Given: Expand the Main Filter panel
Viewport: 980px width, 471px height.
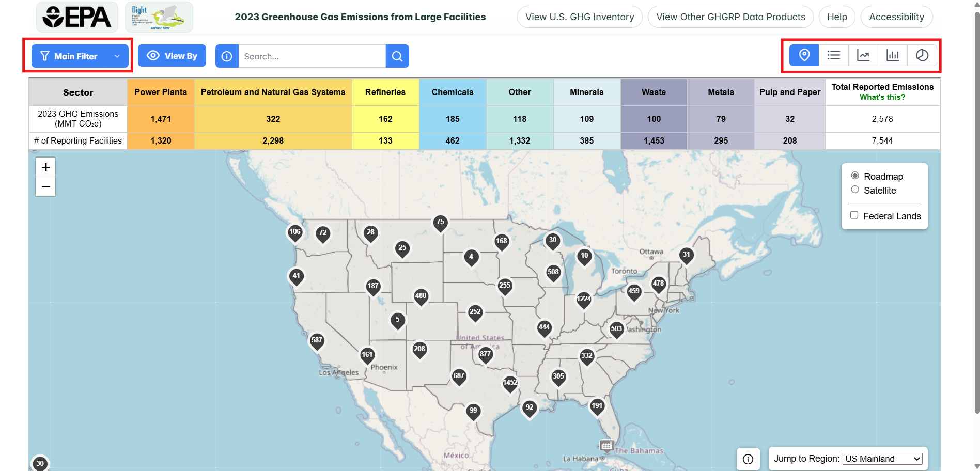Looking at the screenshot, I should click(x=79, y=56).
